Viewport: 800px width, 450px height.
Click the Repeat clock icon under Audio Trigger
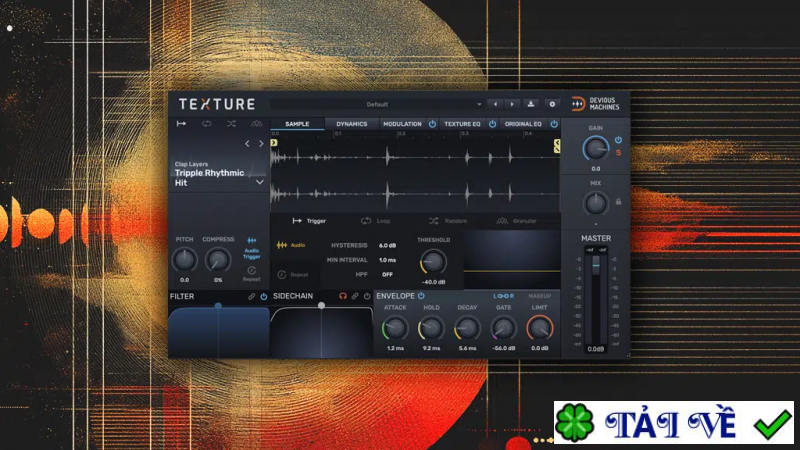[x=252, y=270]
